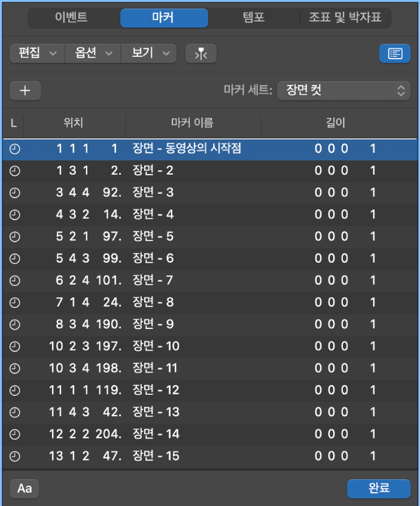Open the 마커 세트 장면 컷 popup
The image size is (420, 506).
tap(343, 91)
